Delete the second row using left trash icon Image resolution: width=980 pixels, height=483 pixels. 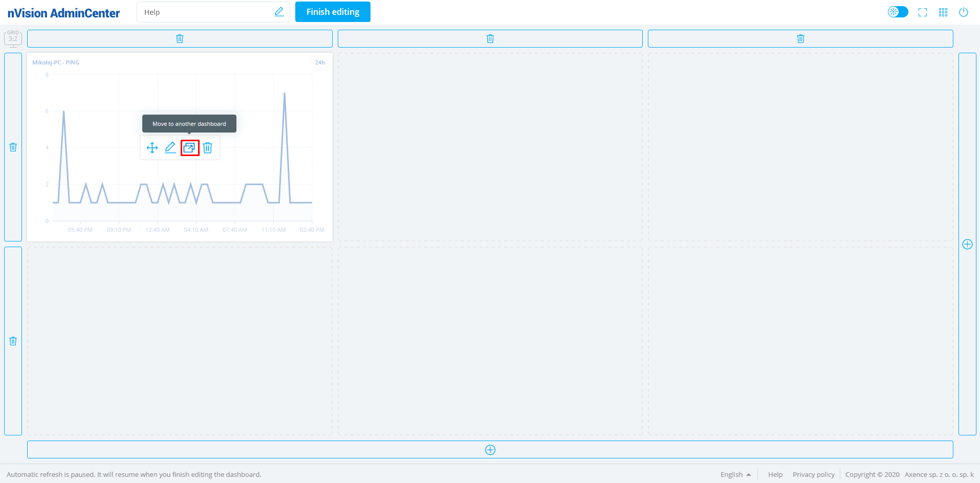(13, 341)
